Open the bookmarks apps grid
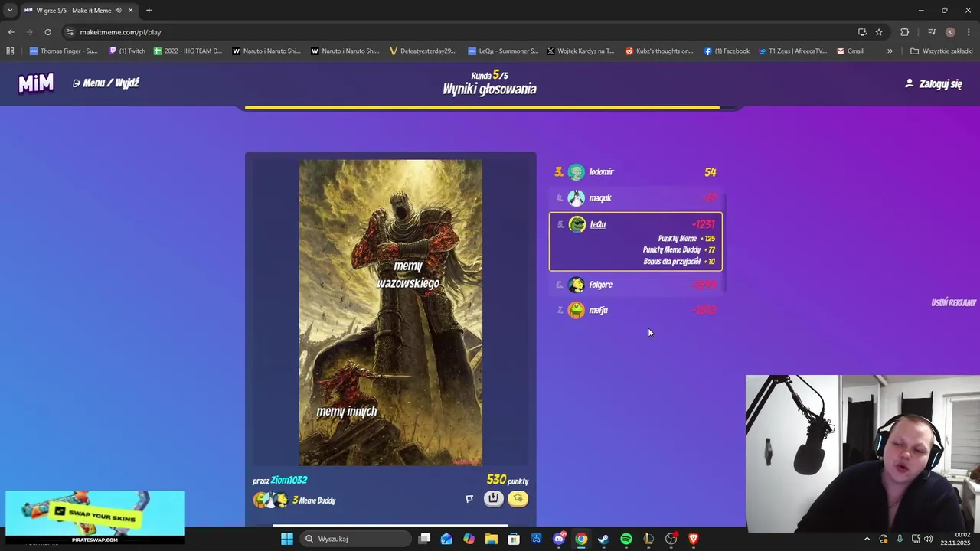This screenshot has height=551, width=980. (x=10, y=51)
